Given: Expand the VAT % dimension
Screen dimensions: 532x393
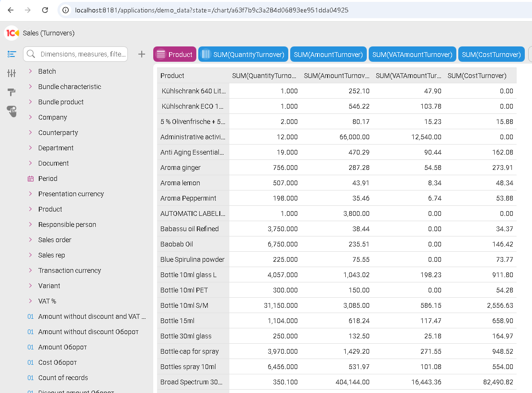Looking at the screenshot, I should [31, 301].
